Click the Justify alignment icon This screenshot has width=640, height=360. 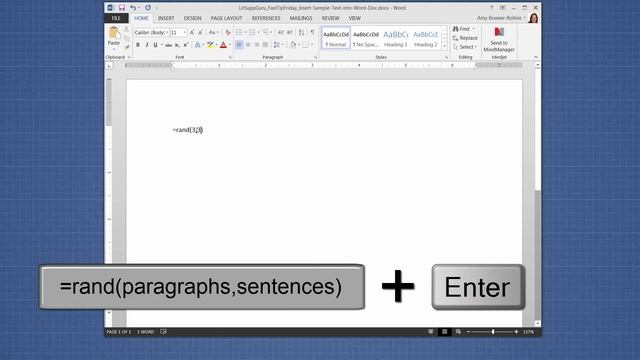(265, 44)
